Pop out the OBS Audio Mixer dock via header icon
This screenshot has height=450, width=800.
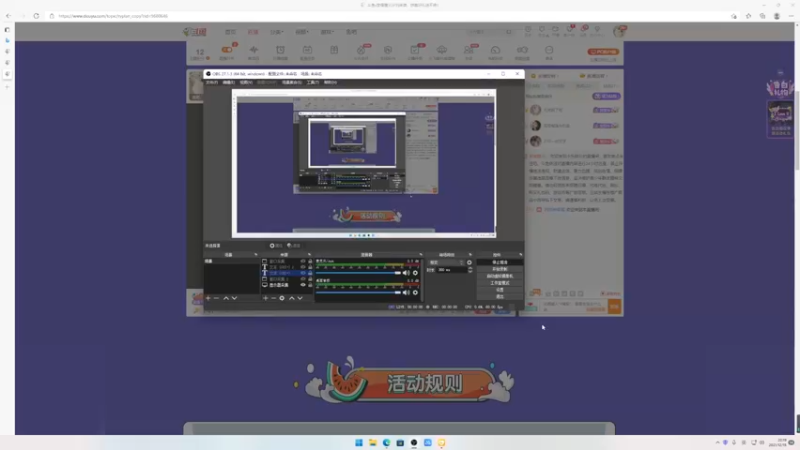point(420,255)
